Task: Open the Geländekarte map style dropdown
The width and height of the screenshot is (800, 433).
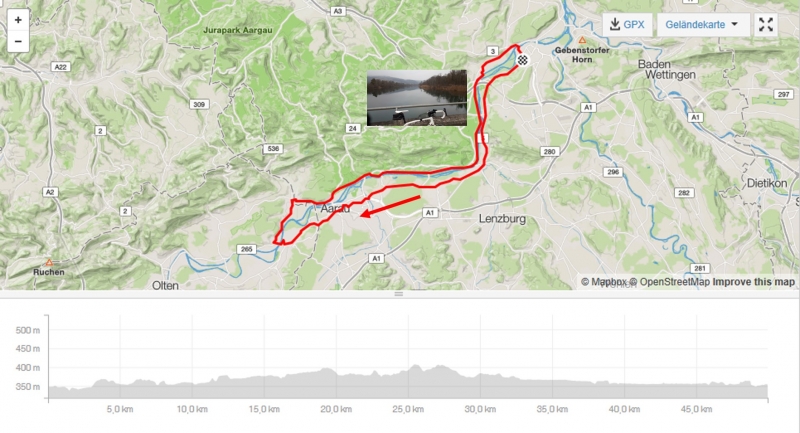Action: tap(702, 24)
